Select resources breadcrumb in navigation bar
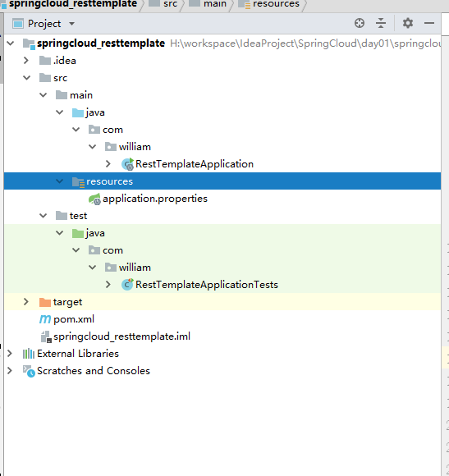Image resolution: width=449 pixels, height=476 pixels. point(276,4)
